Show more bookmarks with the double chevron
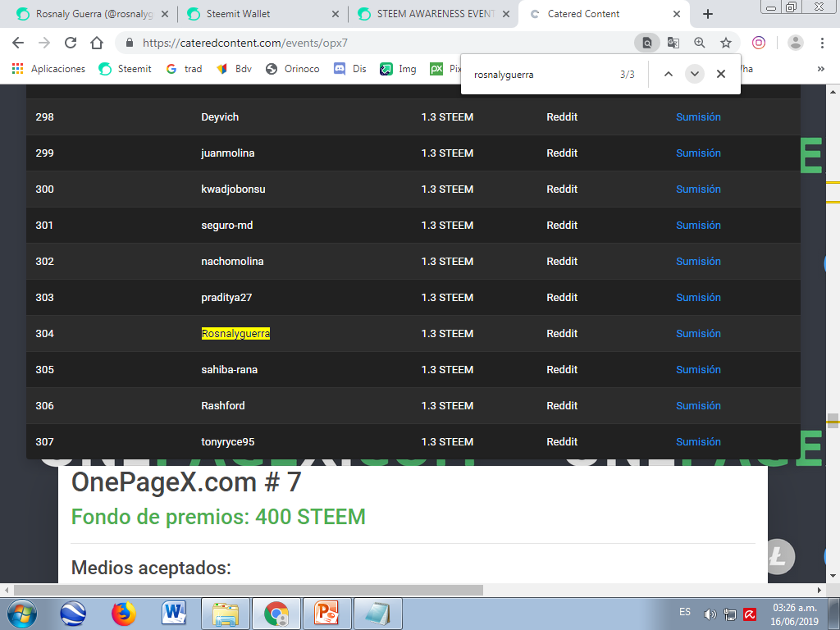 click(x=820, y=69)
